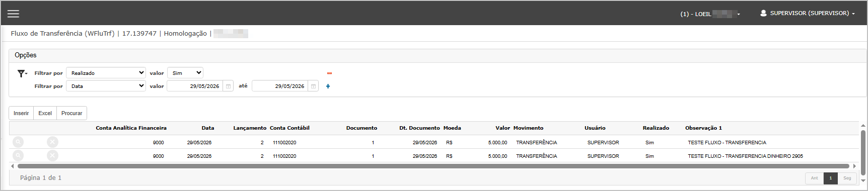
Task: Sort by the Movimento column header
Action: (x=528, y=128)
